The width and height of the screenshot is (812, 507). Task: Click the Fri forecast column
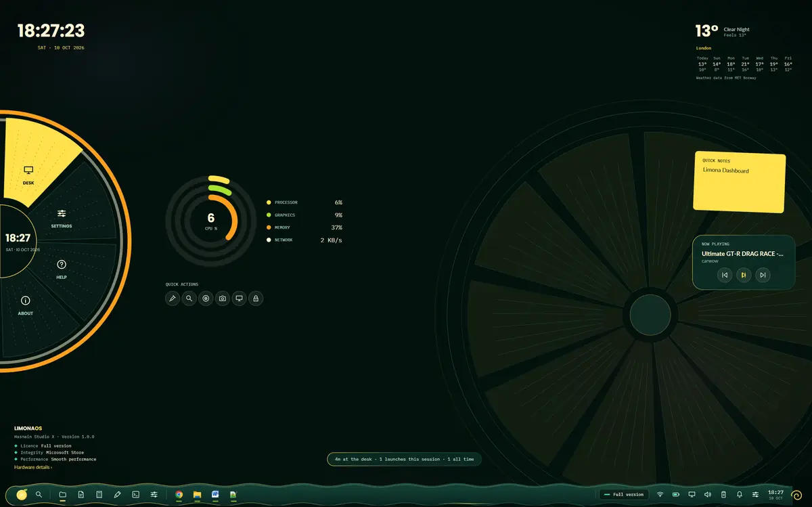[x=788, y=64]
